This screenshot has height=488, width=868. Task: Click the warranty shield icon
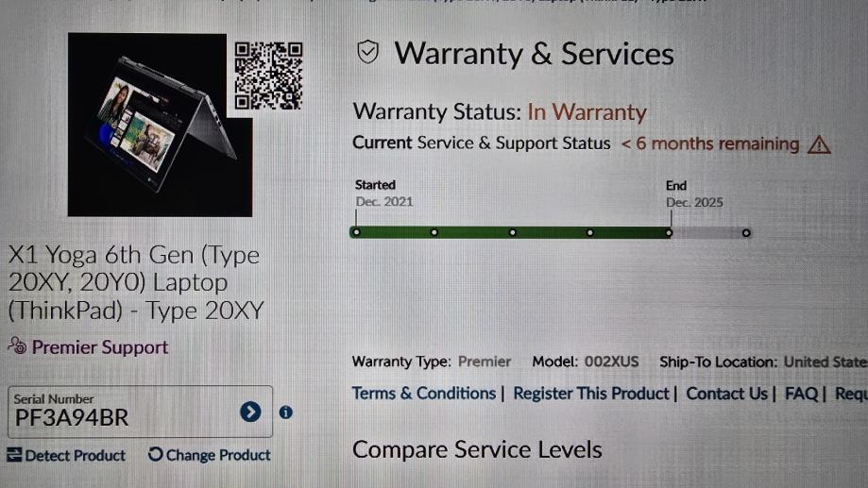point(367,53)
